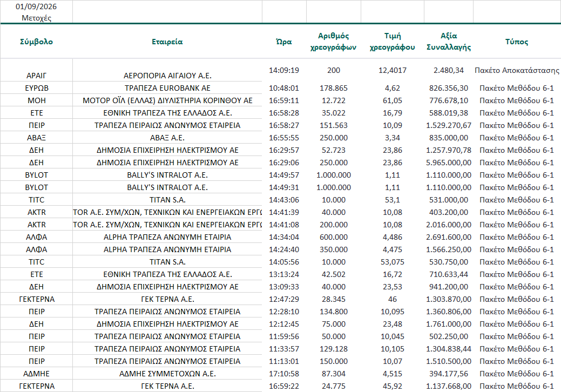This screenshot has height=392, width=561.
Task: Select the Μετοχές cell under the date
Action: tap(36, 18)
